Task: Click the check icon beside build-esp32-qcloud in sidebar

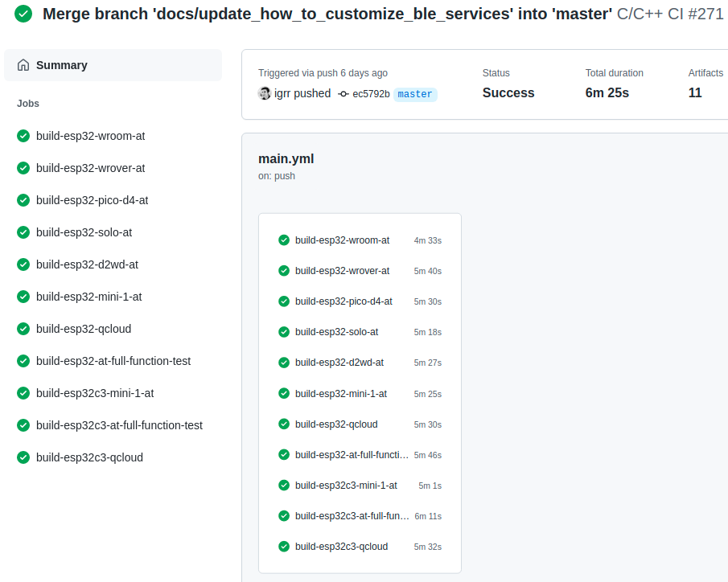Action: [23, 329]
